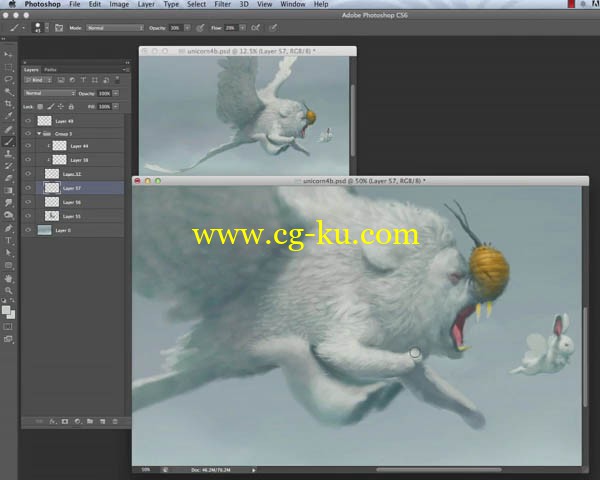Hide Layer 56

28,202
